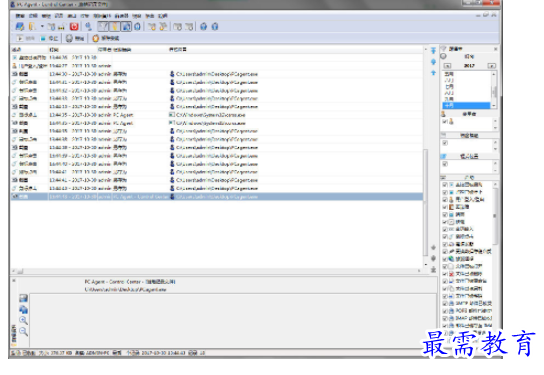Viewport: 544px width, 375px height.
Task: Open dropdown arrow next to folder icon
Action: [x=42, y=26]
